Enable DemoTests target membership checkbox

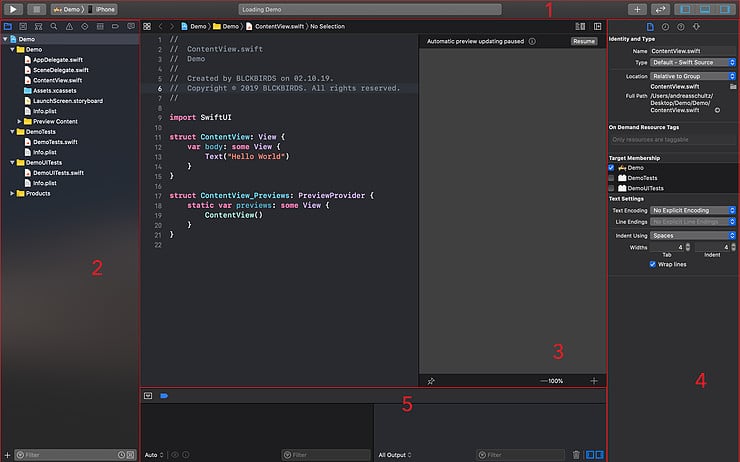(612, 177)
